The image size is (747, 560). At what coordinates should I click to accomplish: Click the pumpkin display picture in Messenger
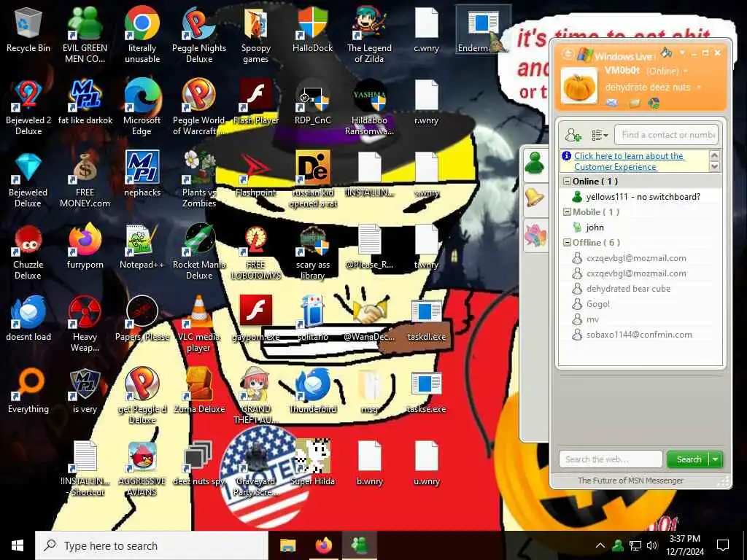[x=578, y=86]
